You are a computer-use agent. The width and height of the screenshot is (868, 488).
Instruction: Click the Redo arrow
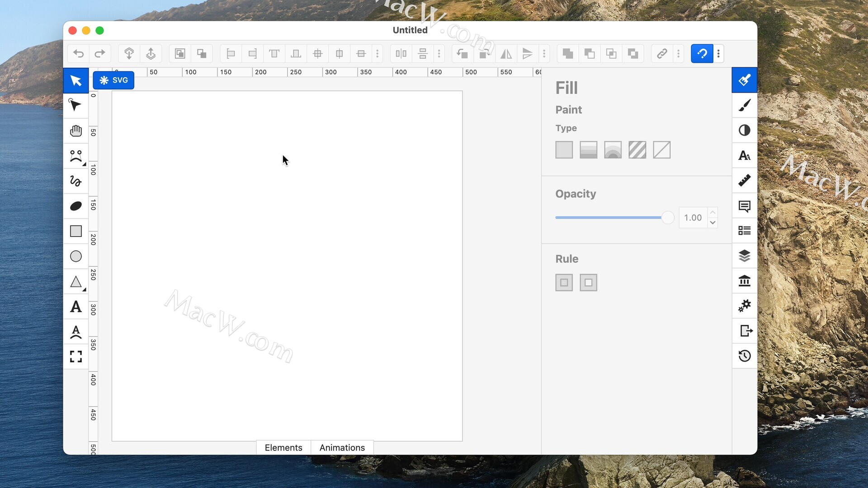[x=100, y=54]
